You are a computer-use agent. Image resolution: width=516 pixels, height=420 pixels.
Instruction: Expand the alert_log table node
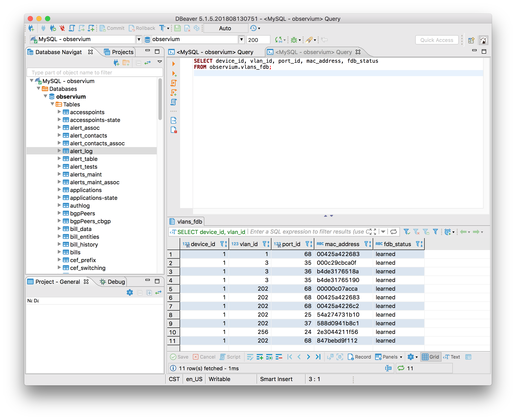59,151
